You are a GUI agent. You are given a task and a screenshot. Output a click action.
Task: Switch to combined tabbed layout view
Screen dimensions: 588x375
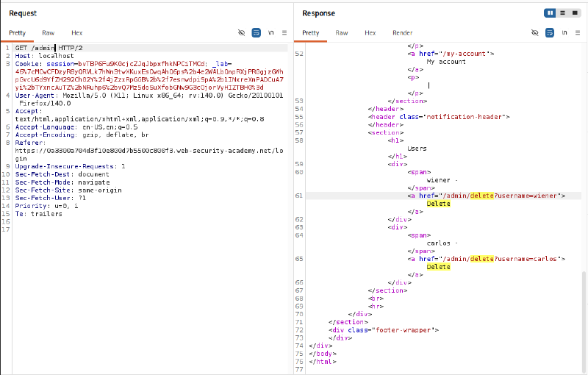click(x=575, y=12)
